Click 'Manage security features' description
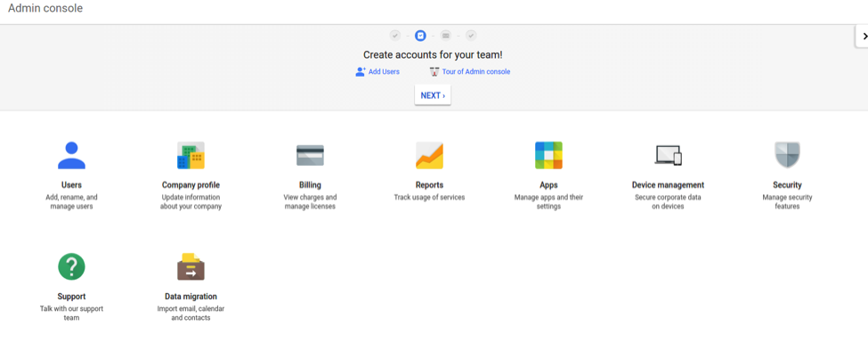Image resolution: width=868 pixels, height=359 pixels. pos(787,201)
